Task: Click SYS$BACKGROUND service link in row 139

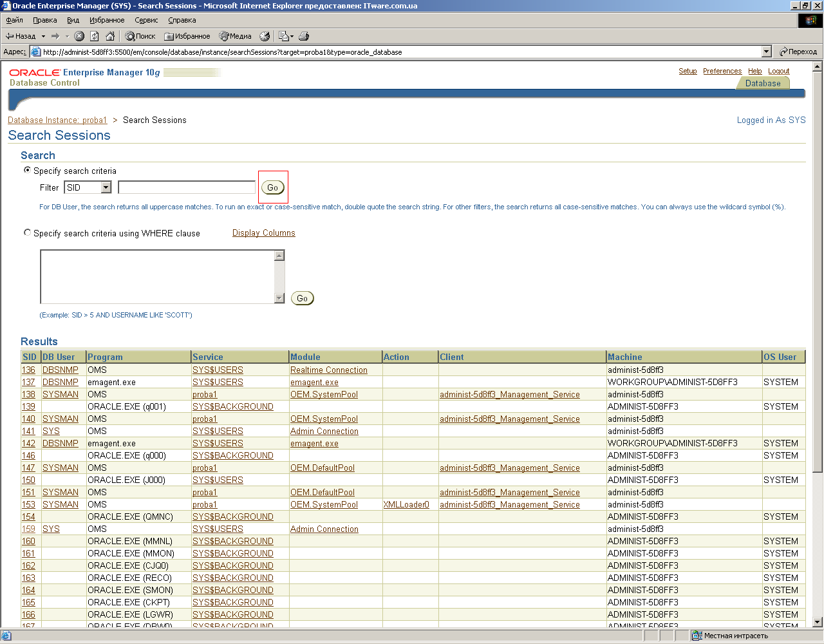Action: (233, 407)
